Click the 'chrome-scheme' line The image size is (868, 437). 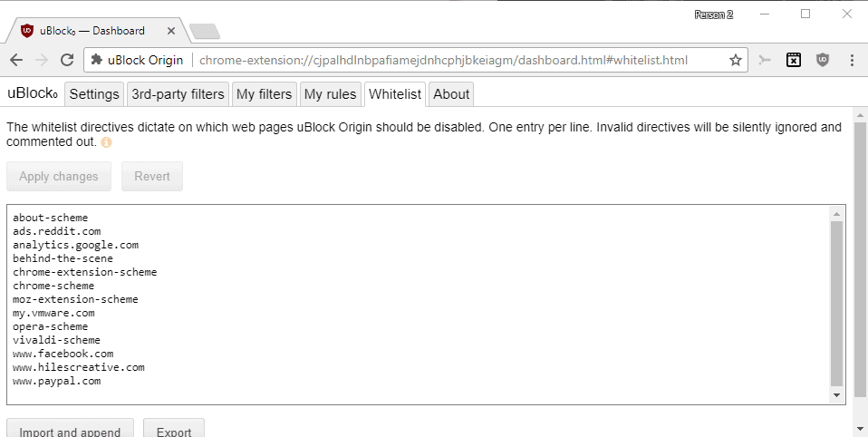pyautogui.click(x=53, y=286)
